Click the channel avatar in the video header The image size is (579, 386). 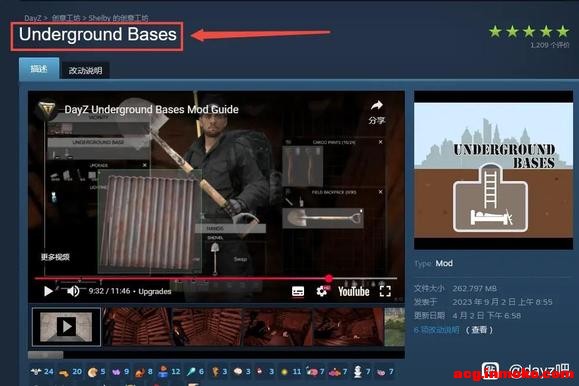coord(47,109)
